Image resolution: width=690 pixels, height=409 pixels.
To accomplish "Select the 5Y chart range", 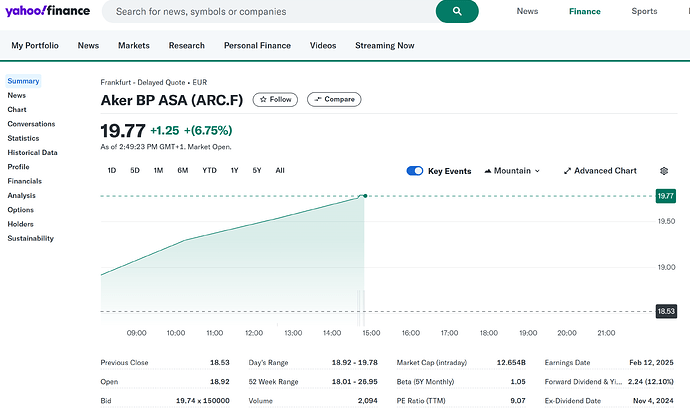I will click(x=257, y=170).
